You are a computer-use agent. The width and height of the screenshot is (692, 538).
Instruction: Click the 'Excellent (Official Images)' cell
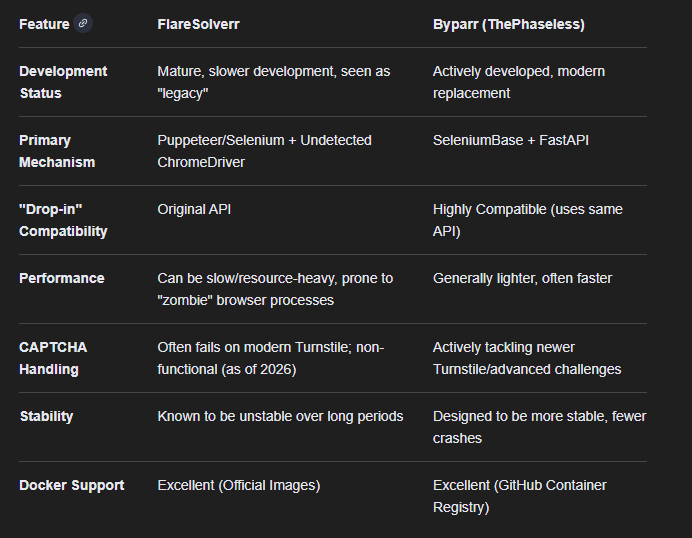239,485
